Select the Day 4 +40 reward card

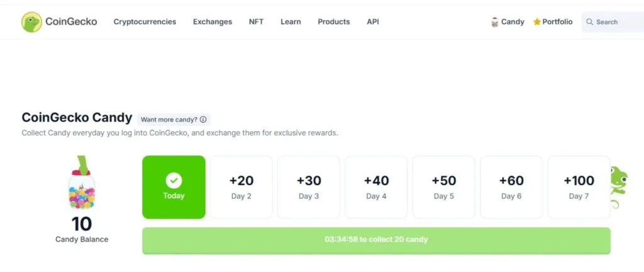(376, 187)
